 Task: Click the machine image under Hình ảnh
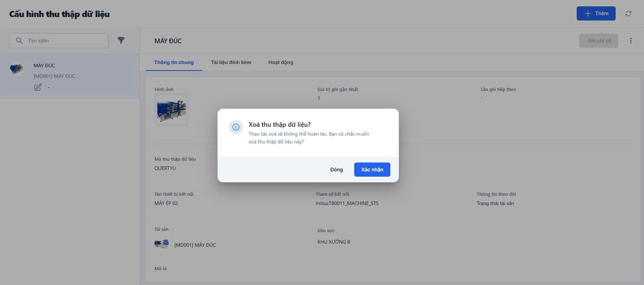tap(171, 110)
